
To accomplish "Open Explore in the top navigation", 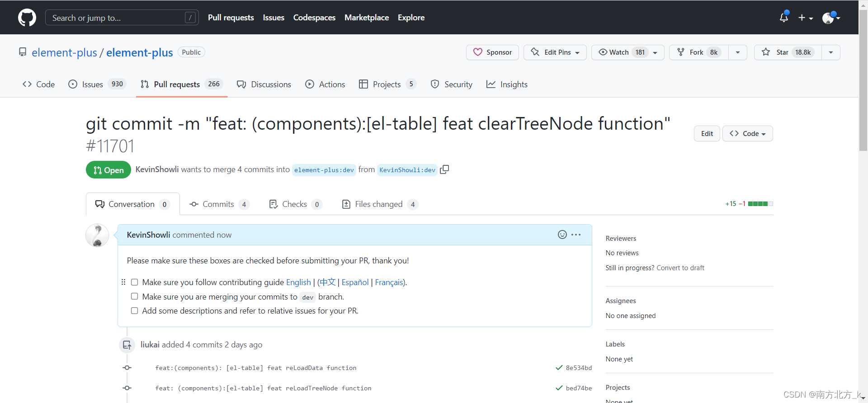I will (411, 18).
